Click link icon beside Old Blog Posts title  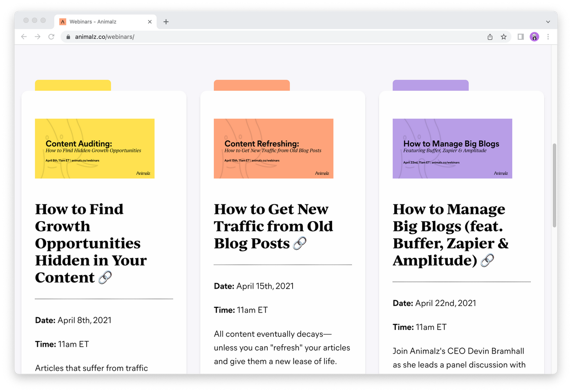click(300, 243)
